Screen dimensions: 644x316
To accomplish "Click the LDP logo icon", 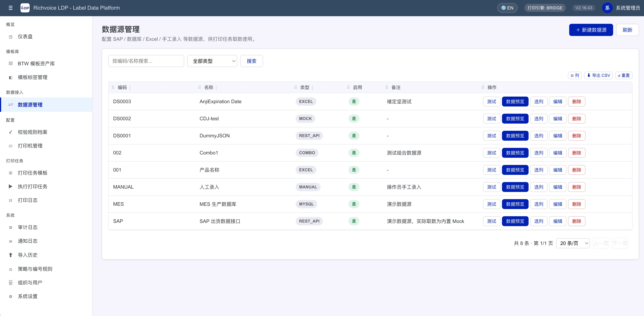I will point(25,8).
